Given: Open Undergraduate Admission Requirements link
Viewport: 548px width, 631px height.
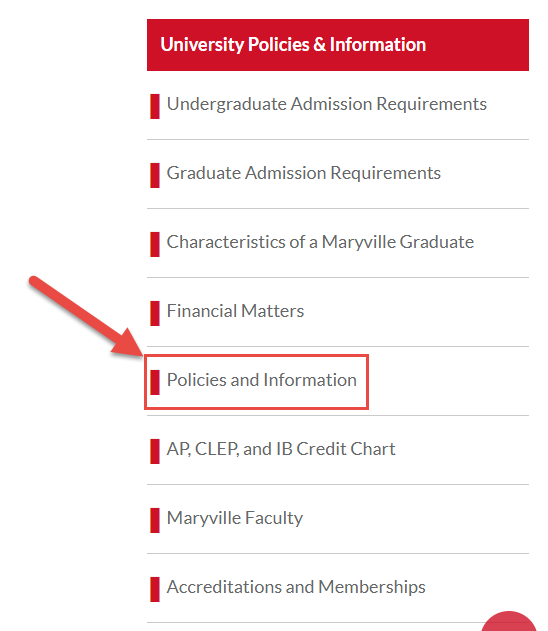Looking at the screenshot, I should pos(327,104).
